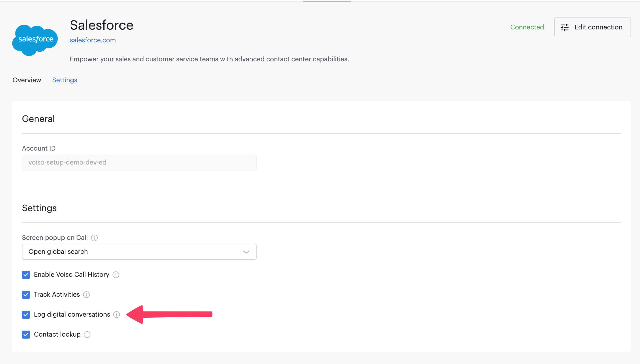Click the Connected status label

(x=527, y=27)
